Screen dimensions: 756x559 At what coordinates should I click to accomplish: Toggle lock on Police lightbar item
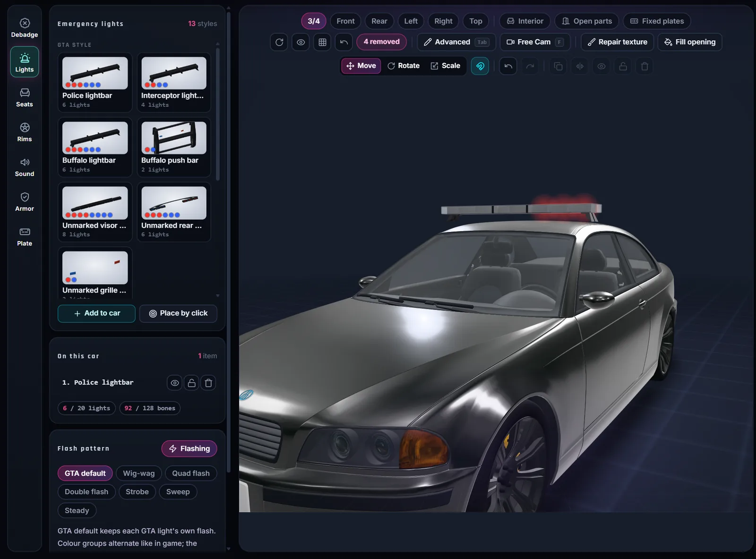coord(192,383)
